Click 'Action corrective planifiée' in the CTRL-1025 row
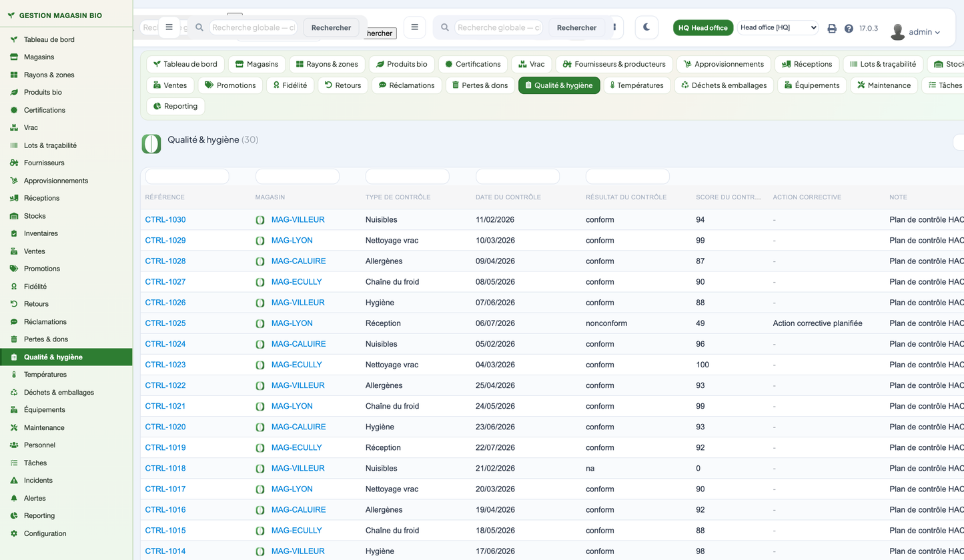The height and width of the screenshot is (560, 964). [817, 323]
